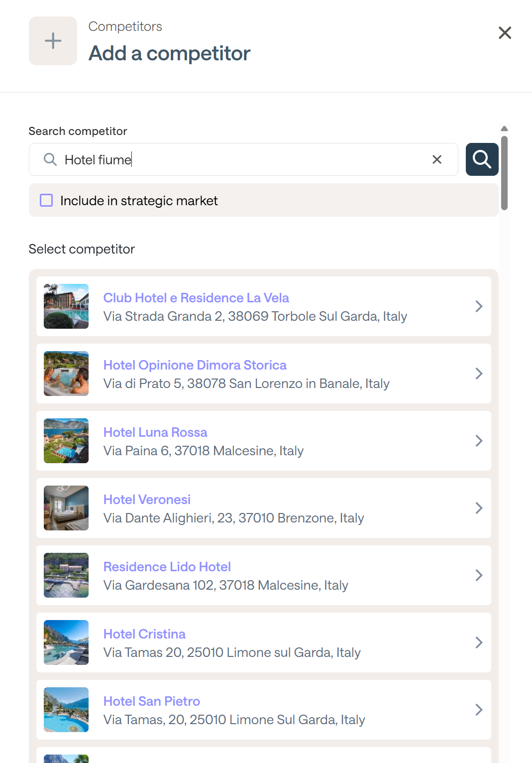Enable Include in strategic market checkbox
Viewport: 532px width, 763px height.
coord(46,200)
